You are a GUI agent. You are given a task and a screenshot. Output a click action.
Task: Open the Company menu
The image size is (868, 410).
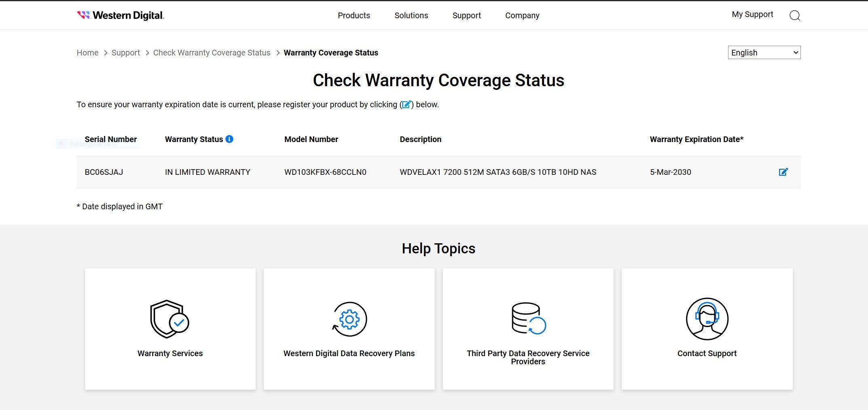522,15
